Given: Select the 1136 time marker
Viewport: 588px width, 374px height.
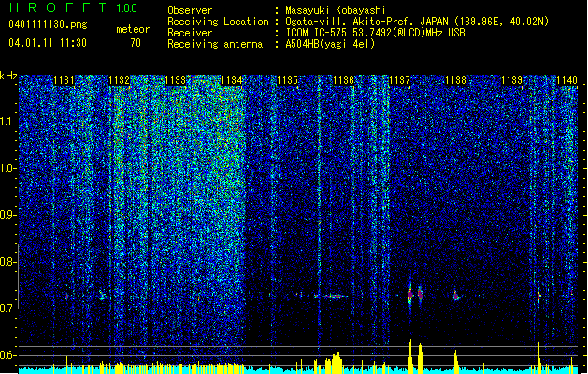Looking at the screenshot, I should pos(343,80).
